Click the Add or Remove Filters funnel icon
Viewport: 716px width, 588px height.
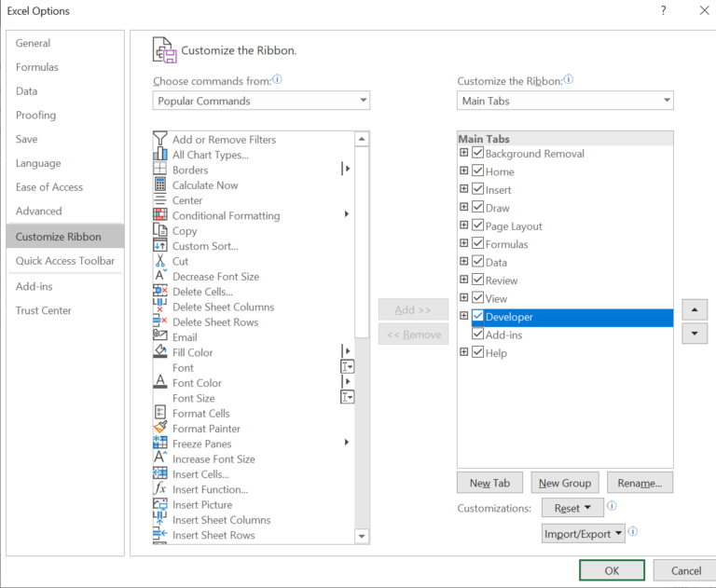159,140
